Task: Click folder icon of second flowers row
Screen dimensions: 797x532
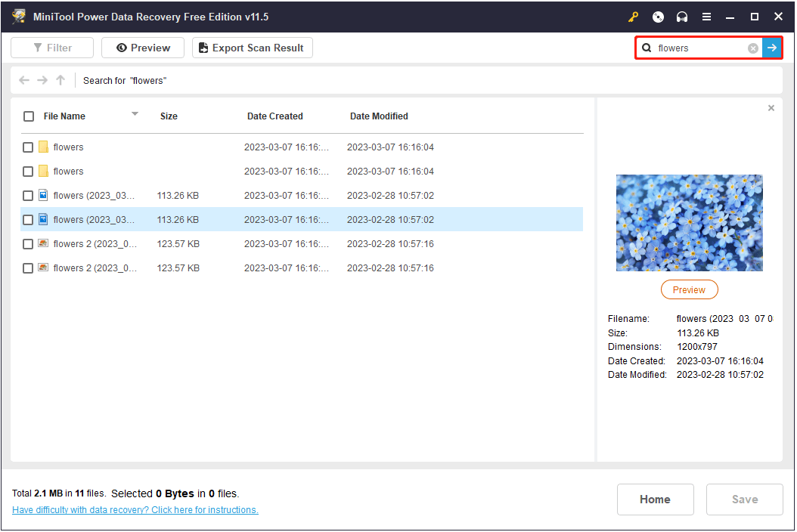Action: [x=43, y=172]
